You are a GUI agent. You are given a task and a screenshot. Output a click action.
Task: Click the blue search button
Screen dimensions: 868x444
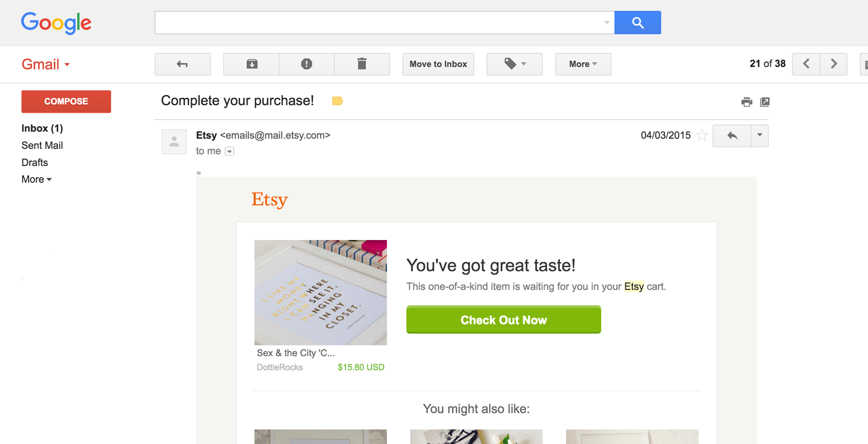point(637,23)
